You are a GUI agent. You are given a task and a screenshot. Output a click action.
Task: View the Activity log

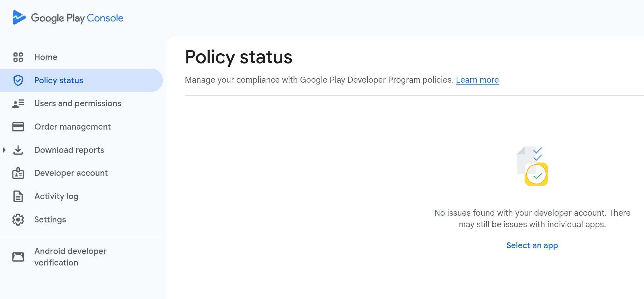tap(56, 197)
